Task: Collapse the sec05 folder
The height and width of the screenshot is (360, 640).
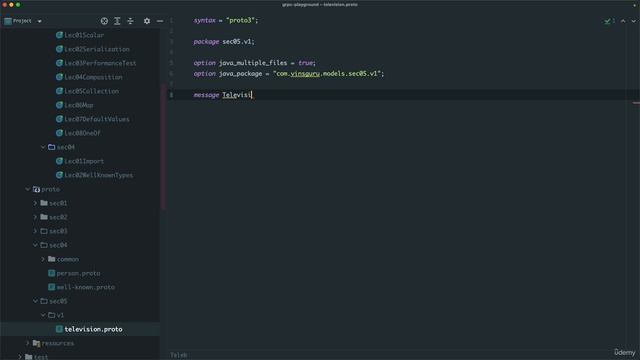Action: coord(35,301)
